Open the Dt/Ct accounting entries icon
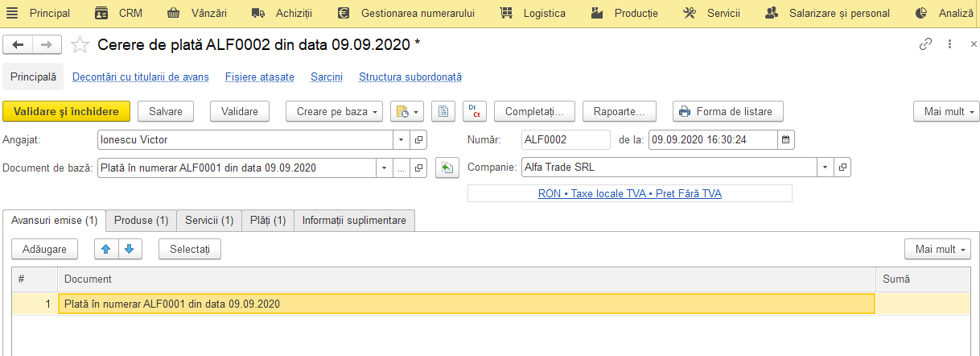 [476, 111]
